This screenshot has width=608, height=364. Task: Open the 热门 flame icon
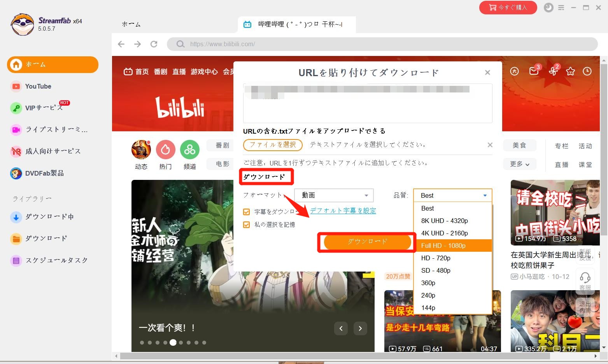point(166,150)
